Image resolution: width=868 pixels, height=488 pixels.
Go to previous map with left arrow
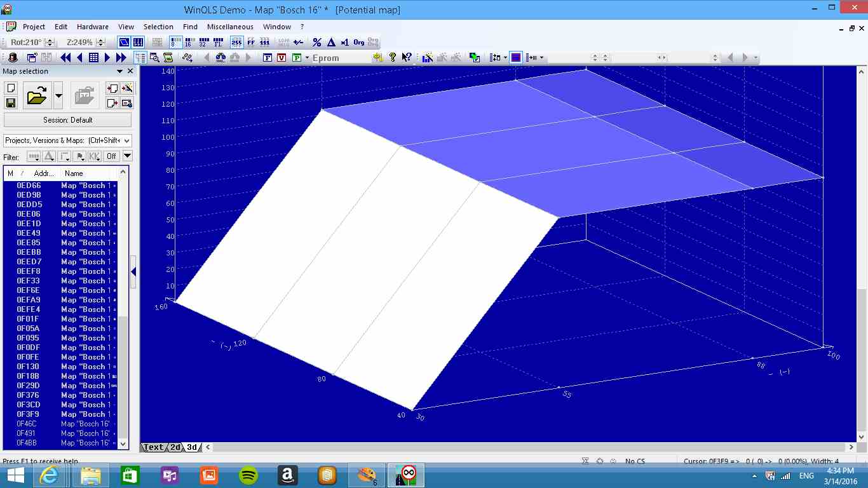point(79,58)
